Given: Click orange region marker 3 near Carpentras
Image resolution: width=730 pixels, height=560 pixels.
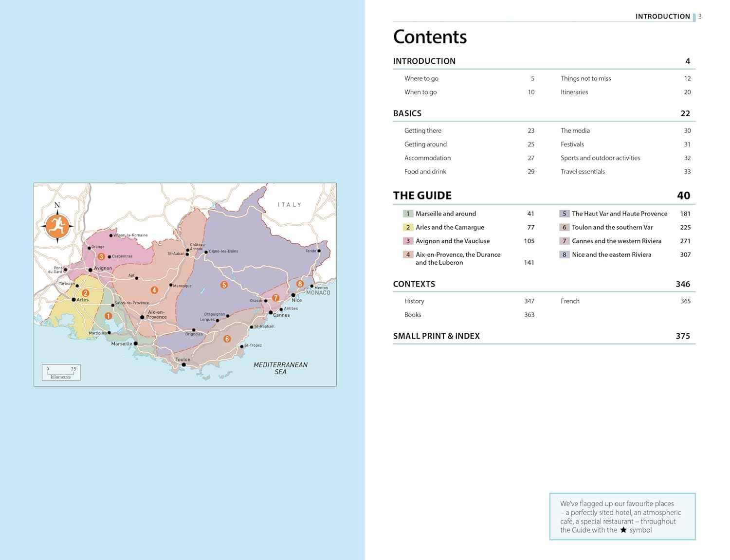Looking at the screenshot, I should [101, 256].
